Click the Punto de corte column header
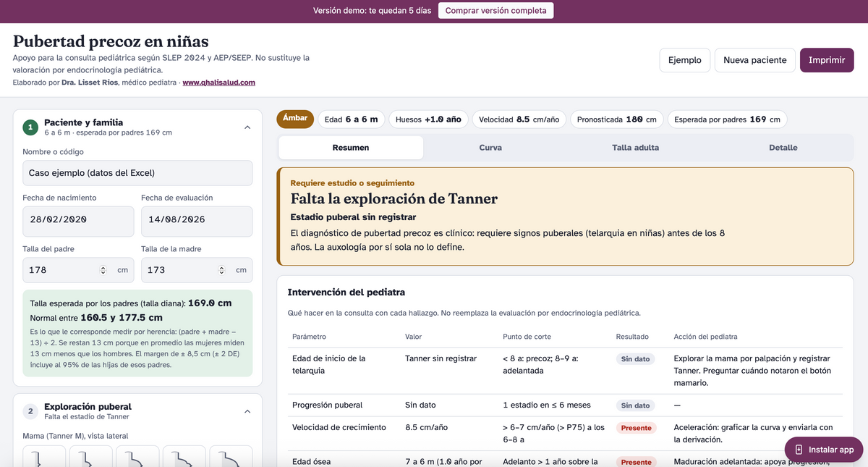 click(527, 337)
